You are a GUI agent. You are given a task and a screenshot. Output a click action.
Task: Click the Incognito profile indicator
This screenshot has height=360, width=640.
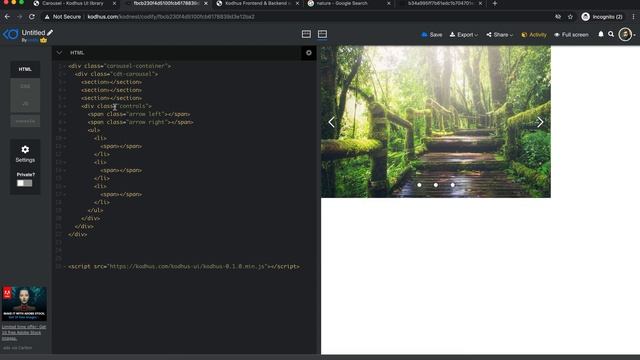pos(602,17)
